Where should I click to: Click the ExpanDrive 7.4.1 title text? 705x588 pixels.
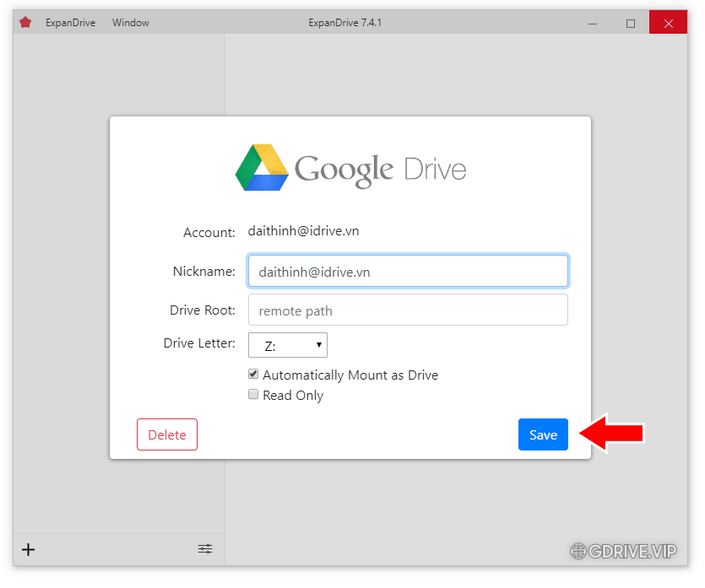[345, 23]
